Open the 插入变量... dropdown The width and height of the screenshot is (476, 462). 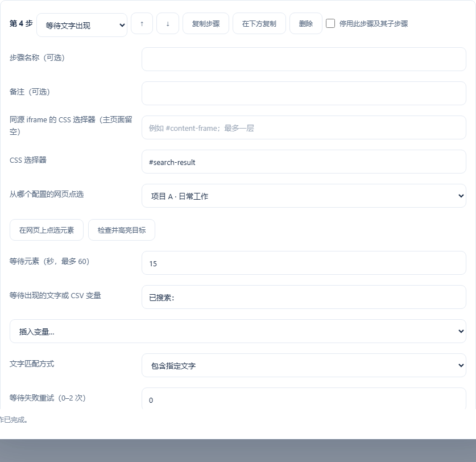coord(238,331)
